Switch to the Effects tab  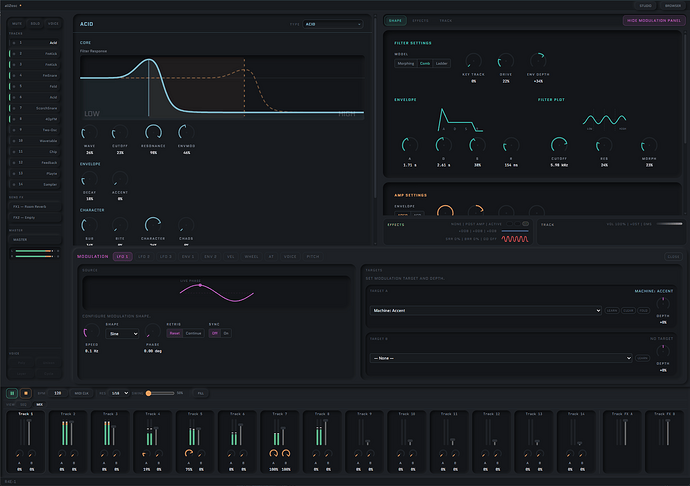pos(420,21)
